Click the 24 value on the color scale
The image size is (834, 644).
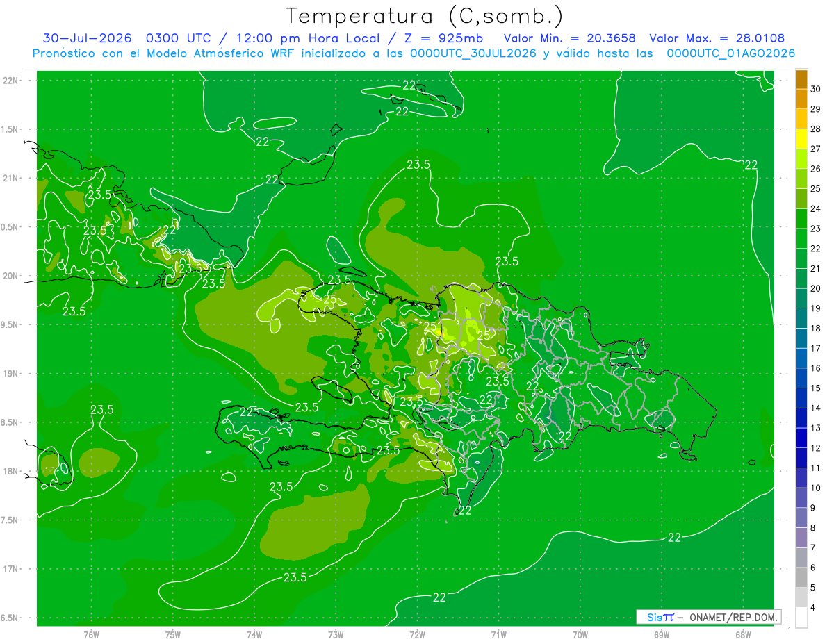[816, 208]
